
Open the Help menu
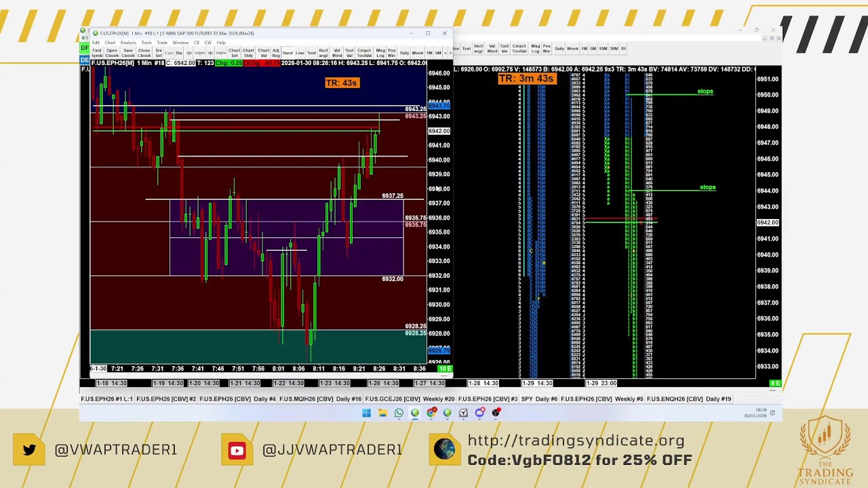click(x=221, y=43)
